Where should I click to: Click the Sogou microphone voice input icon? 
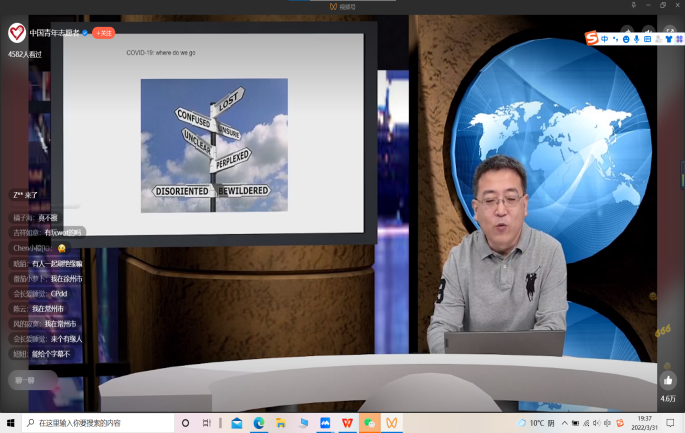636,39
